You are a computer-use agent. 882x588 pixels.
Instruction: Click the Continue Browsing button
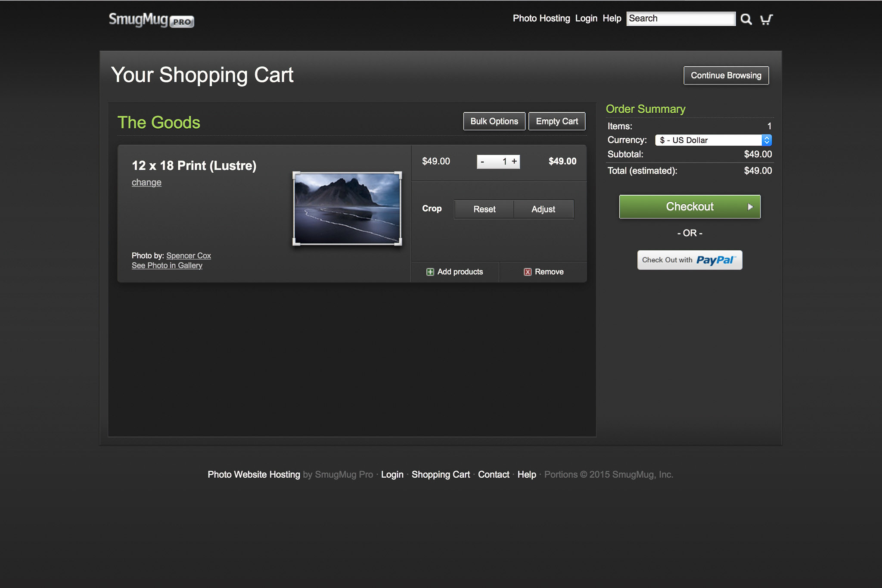(x=726, y=75)
